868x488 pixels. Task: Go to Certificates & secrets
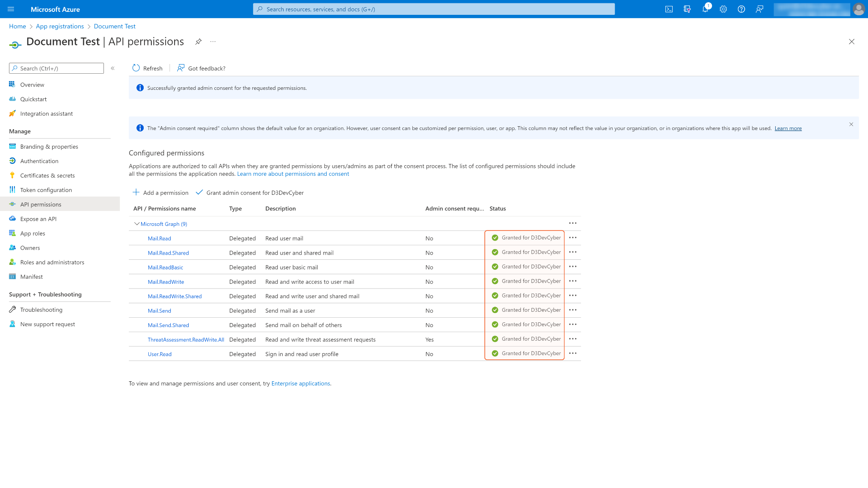tap(47, 175)
